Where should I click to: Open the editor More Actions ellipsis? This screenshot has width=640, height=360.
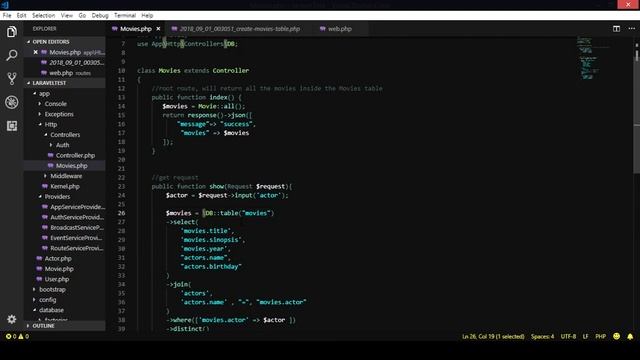point(631,29)
